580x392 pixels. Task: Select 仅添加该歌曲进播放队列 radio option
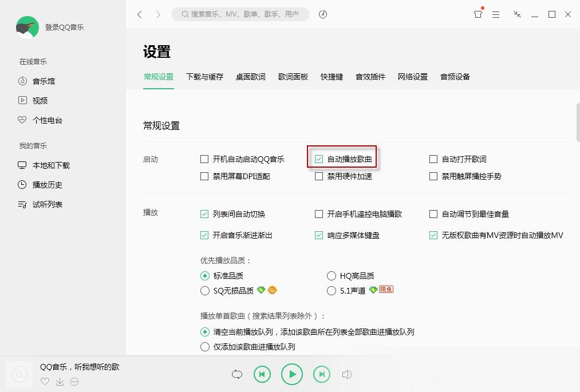(204, 347)
